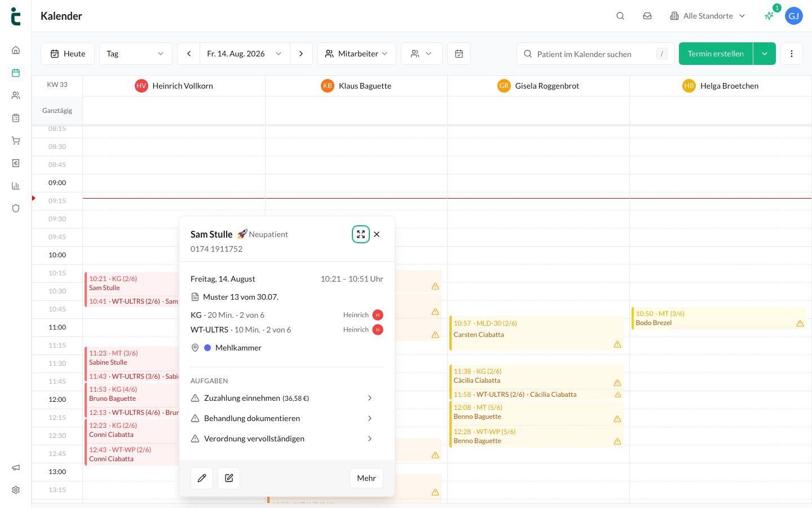
Task: Open the clipboard icon in the sidebar
Action: click(x=16, y=118)
